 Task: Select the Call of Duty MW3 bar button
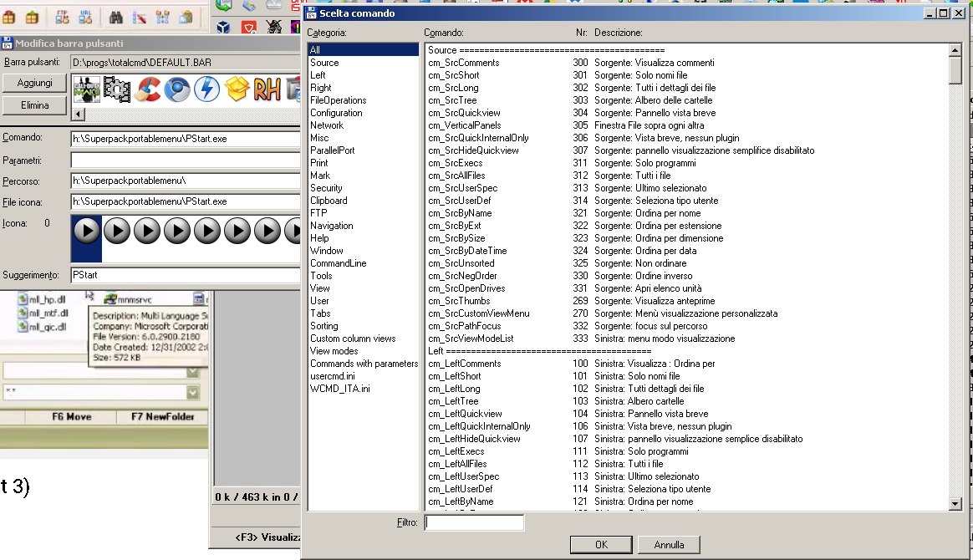pos(87,89)
